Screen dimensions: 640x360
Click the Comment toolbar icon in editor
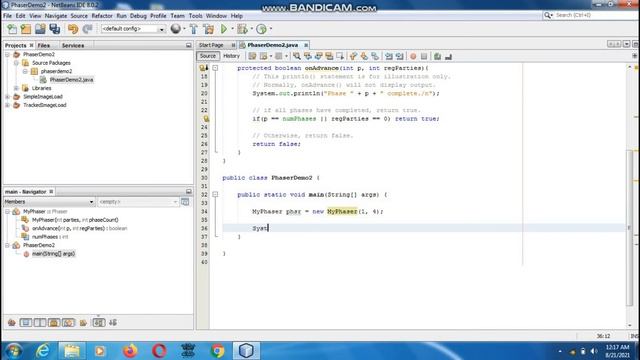[437, 56]
